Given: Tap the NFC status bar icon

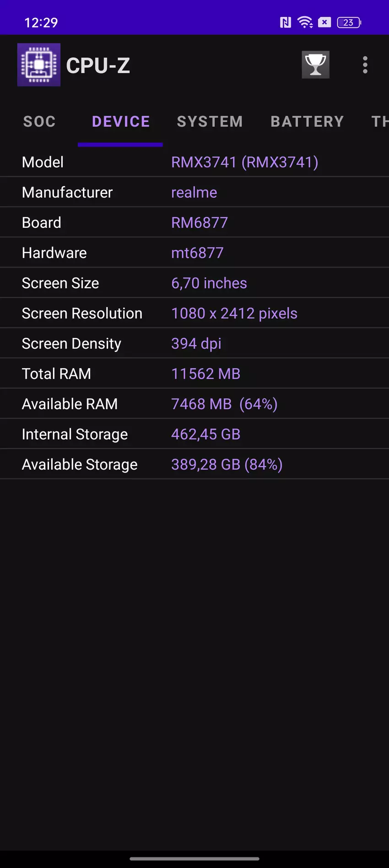Looking at the screenshot, I should tap(285, 22).
